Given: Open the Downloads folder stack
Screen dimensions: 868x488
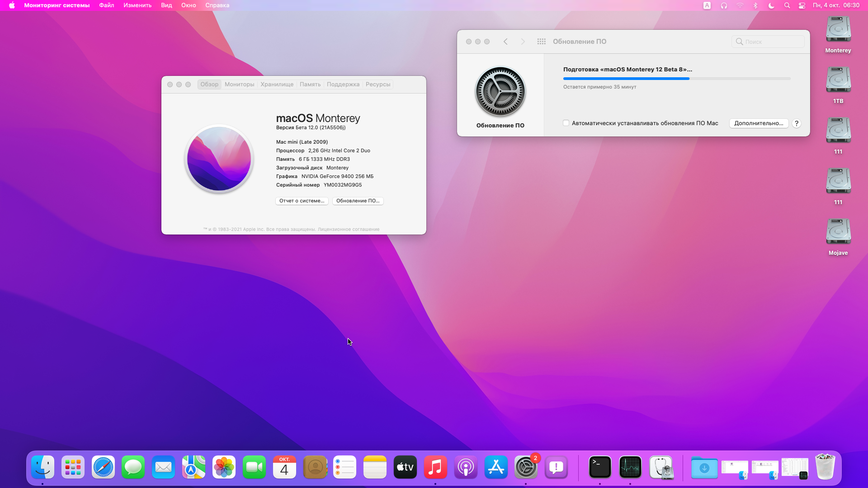Looking at the screenshot, I should [x=704, y=467].
